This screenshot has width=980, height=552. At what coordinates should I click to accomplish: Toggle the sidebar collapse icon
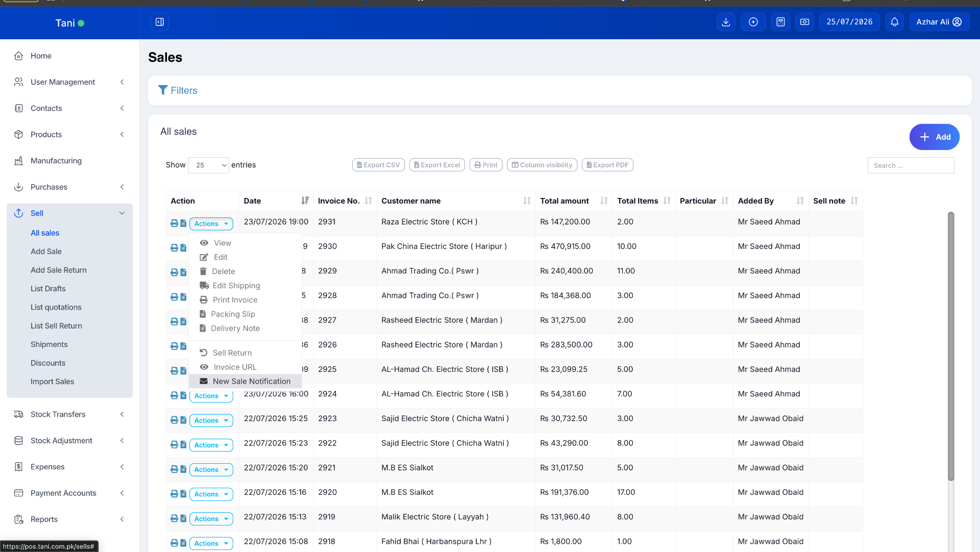click(x=160, y=22)
